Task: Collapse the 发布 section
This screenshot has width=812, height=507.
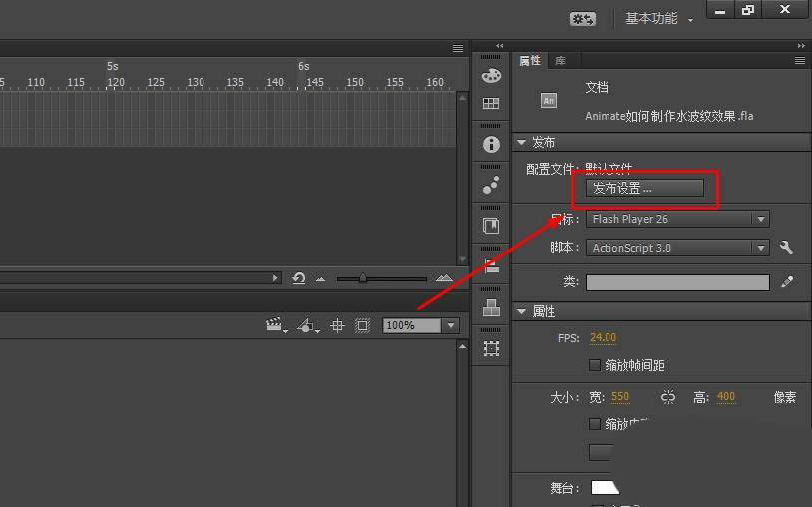Action: [521, 143]
